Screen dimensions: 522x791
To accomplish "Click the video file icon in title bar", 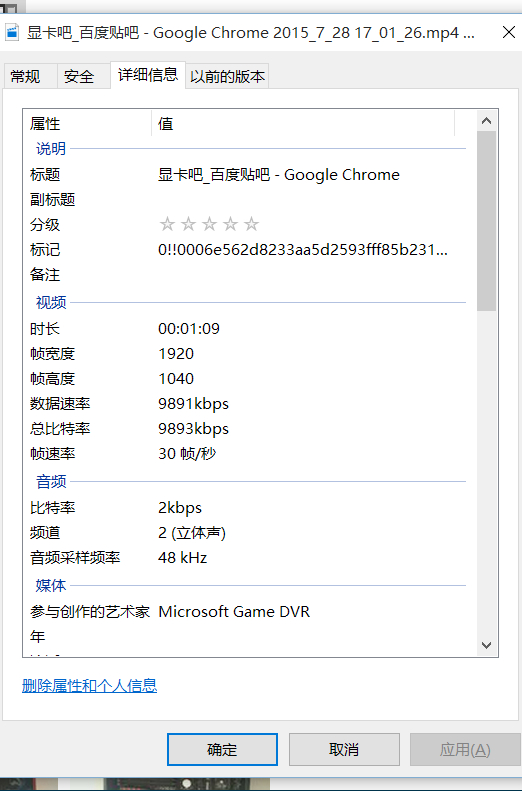I will tap(12, 32).
